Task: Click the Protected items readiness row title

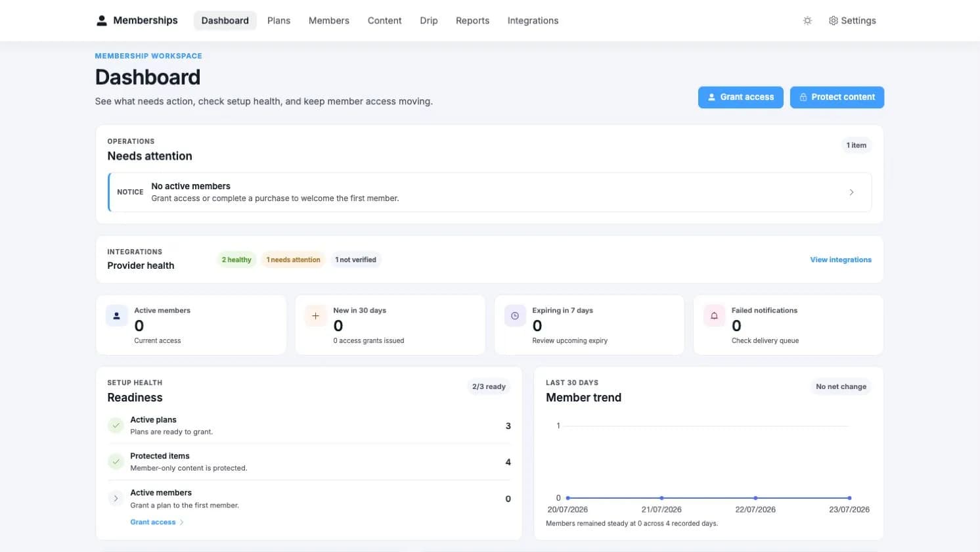Action: point(160,455)
